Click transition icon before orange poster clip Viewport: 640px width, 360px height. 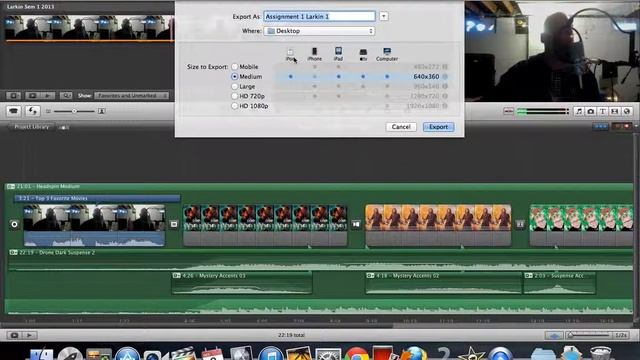(x=356, y=224)
